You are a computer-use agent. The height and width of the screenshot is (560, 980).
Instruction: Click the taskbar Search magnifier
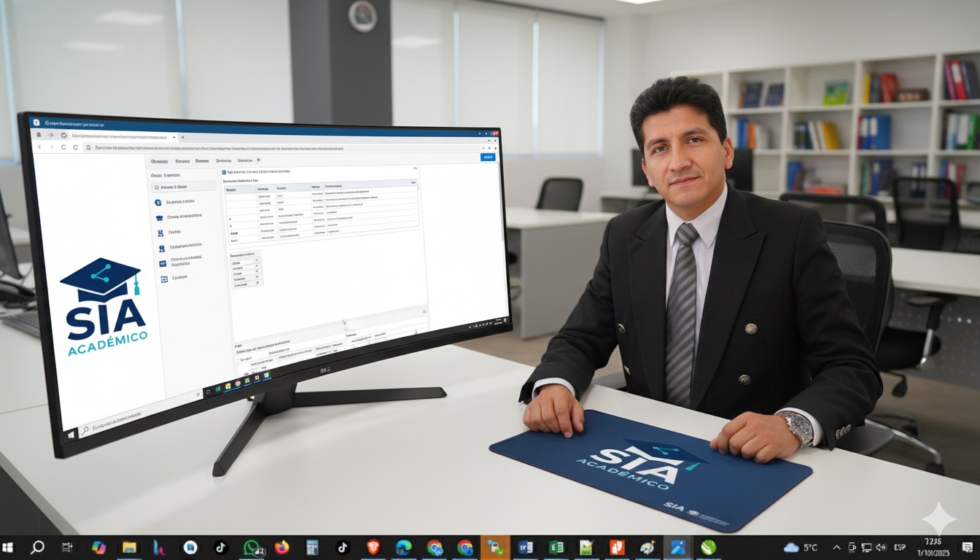37,547
